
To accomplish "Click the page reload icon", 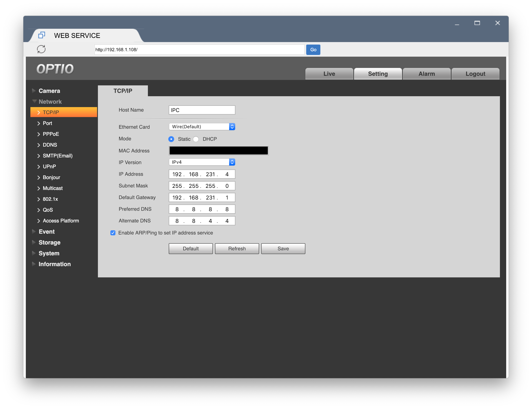I will [x=41, y=49].
